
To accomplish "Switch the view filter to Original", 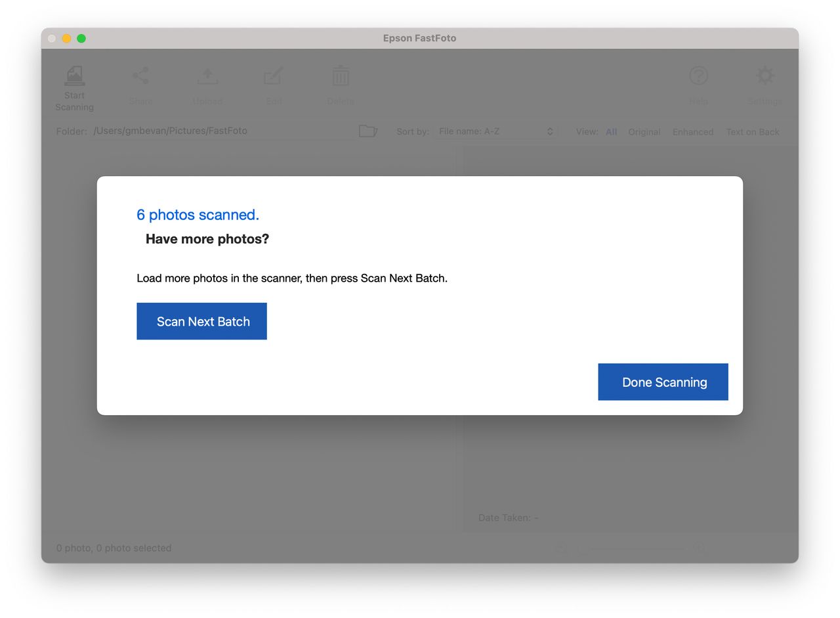I will click(644, 132).
